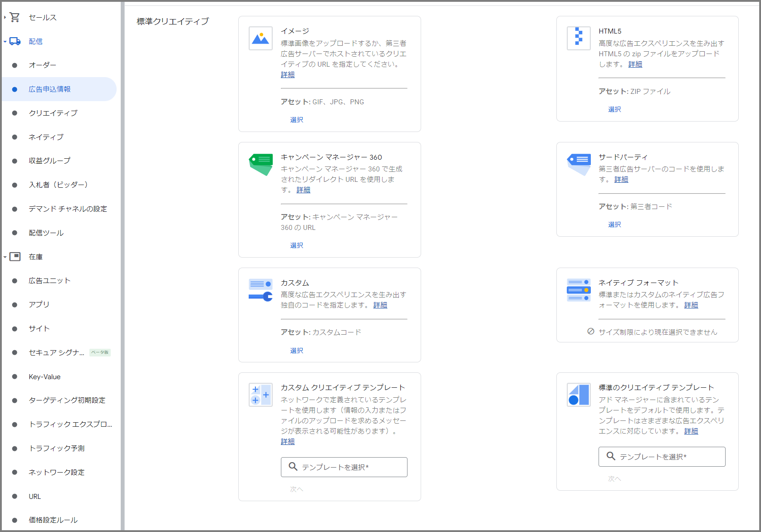Viewport: 761px width, 532px height.
Task: Go to 広告ユニット in the sidebar
Action: [x=49, y=281]
